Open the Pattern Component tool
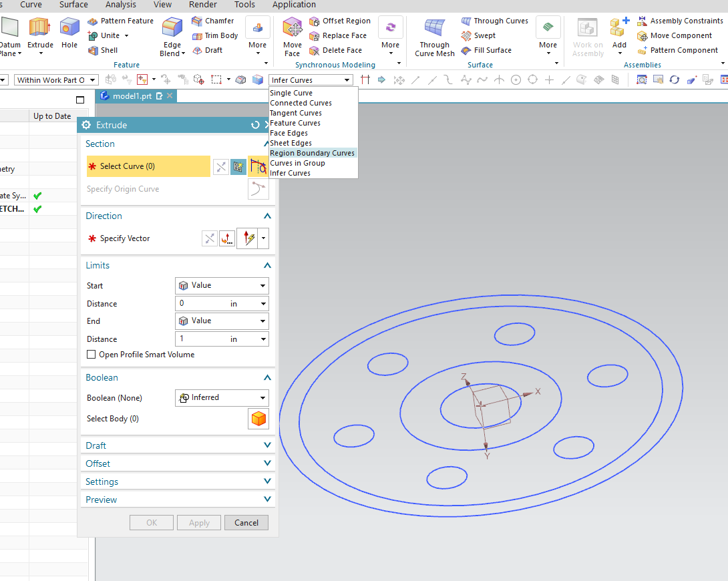Image resolution: width=728 pixels, height=581 pixels. pyautogui.click(x=678, y=50)
